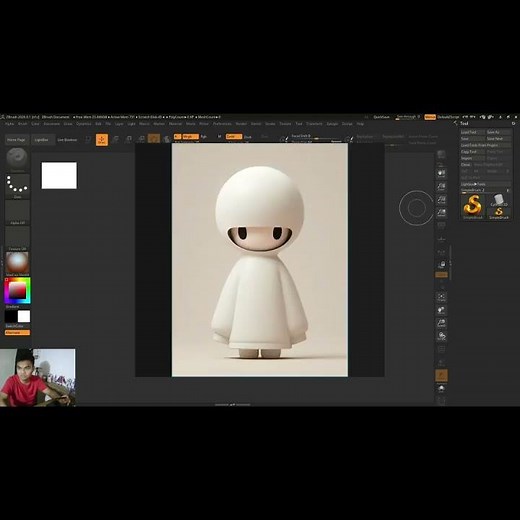Screen dimensions: 520x520
Task: Select the Cylinder3D tool thumbnail
Action: [499, 200]
